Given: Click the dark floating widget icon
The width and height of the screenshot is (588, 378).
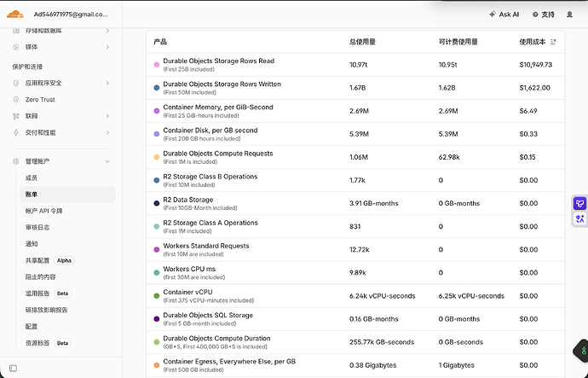Looking at the screenshot, I should click(582, 351).
